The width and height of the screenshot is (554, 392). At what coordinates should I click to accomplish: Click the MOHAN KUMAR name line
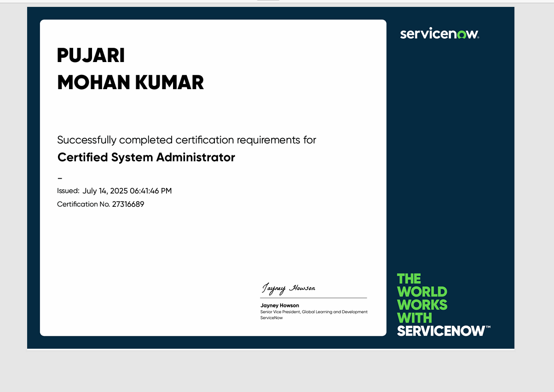(130, 83)
